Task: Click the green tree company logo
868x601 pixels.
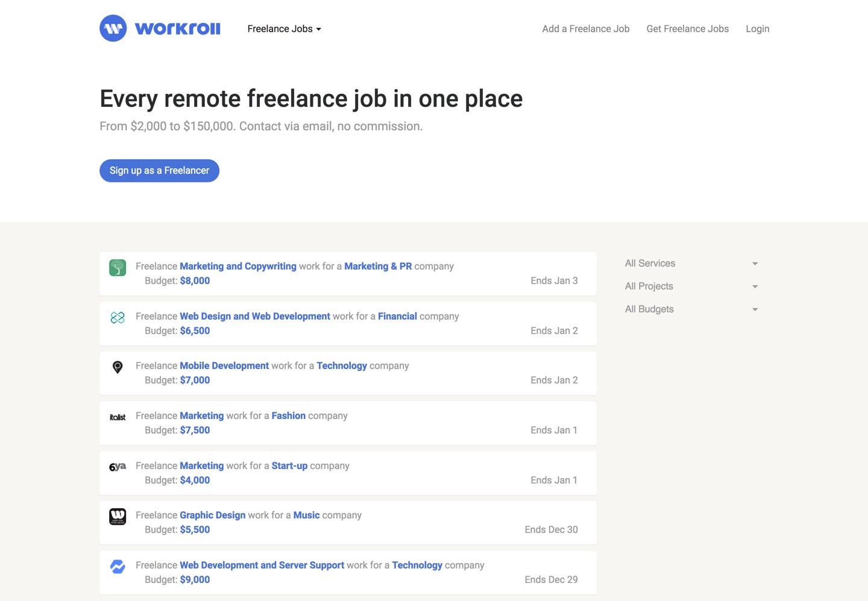Action: point(118,267)
